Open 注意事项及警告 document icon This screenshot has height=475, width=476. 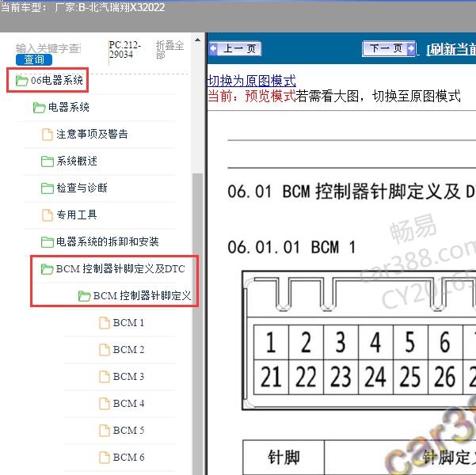tap(47, 135)
